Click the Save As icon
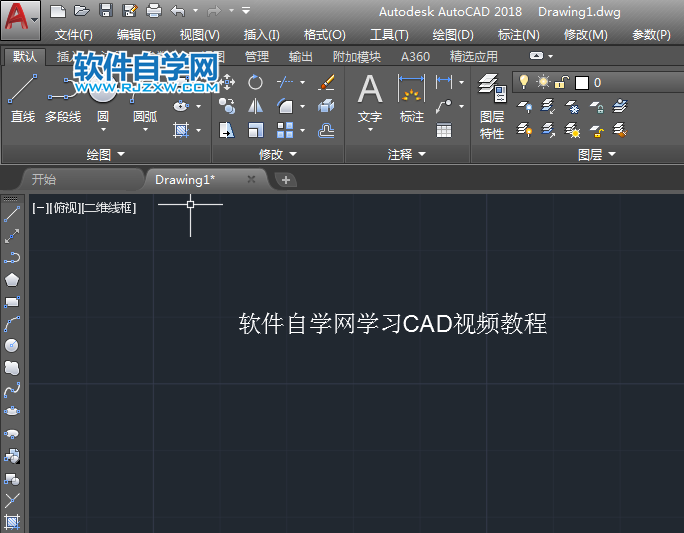684x533 pixels. click(130, 10)
